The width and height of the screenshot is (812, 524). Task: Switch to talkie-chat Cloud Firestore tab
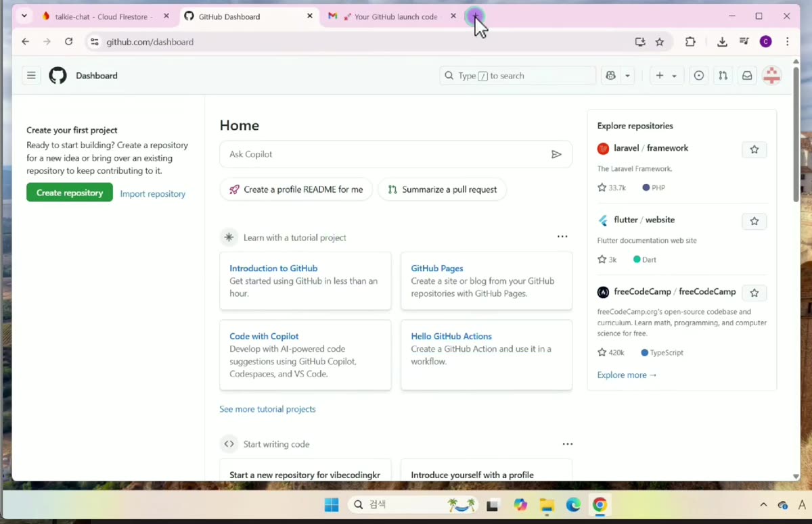point(105,16)
